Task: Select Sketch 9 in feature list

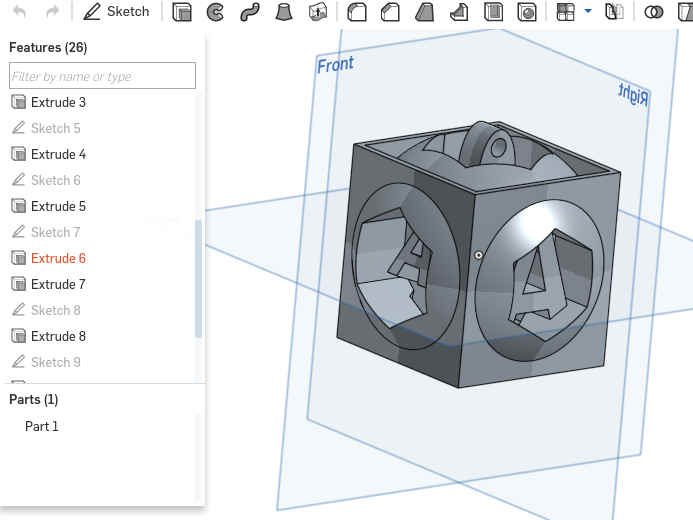Action: [56, 362]
